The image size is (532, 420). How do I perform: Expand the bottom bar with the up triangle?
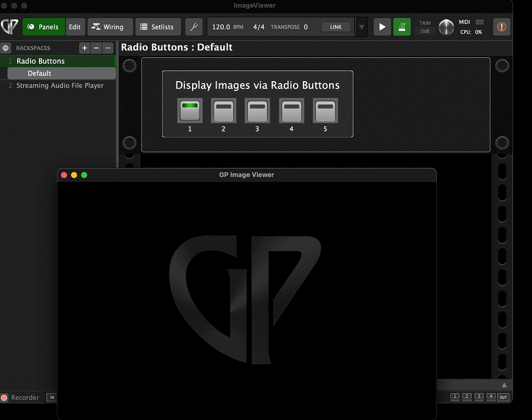(503, 385)
